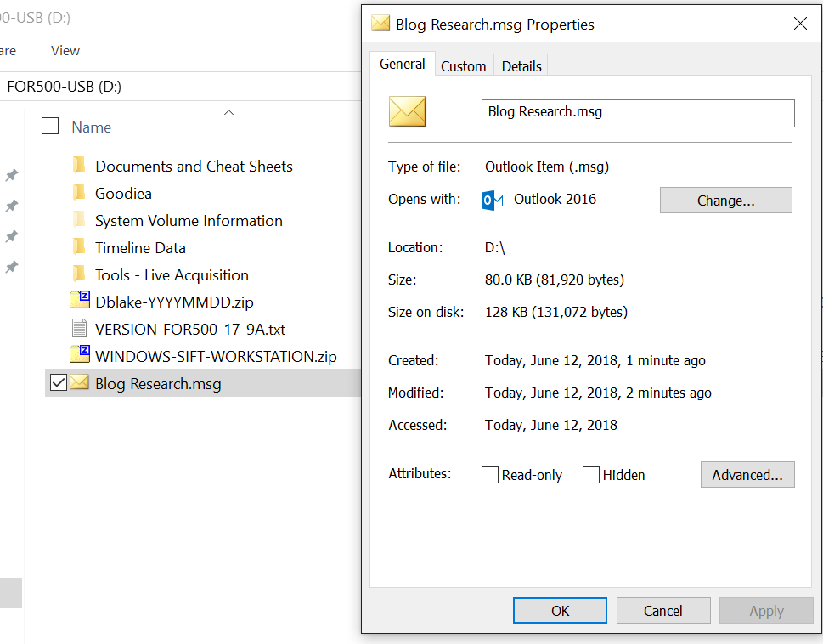Click the Explorer address bar FOR500-USB (D:)
The image size is (823, 644).
pyautogui.click(x=181, y=86)
